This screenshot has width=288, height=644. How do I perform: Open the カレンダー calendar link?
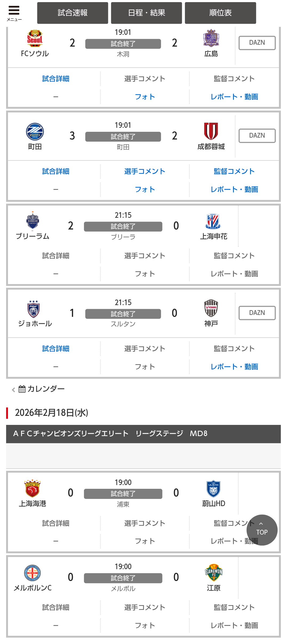(42, 389)
